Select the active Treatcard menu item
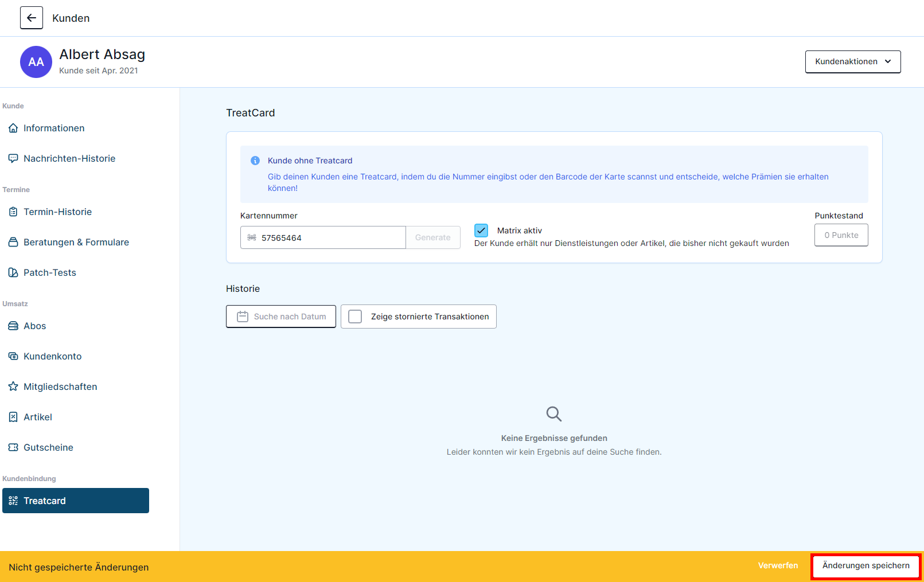 coord(76,501)
